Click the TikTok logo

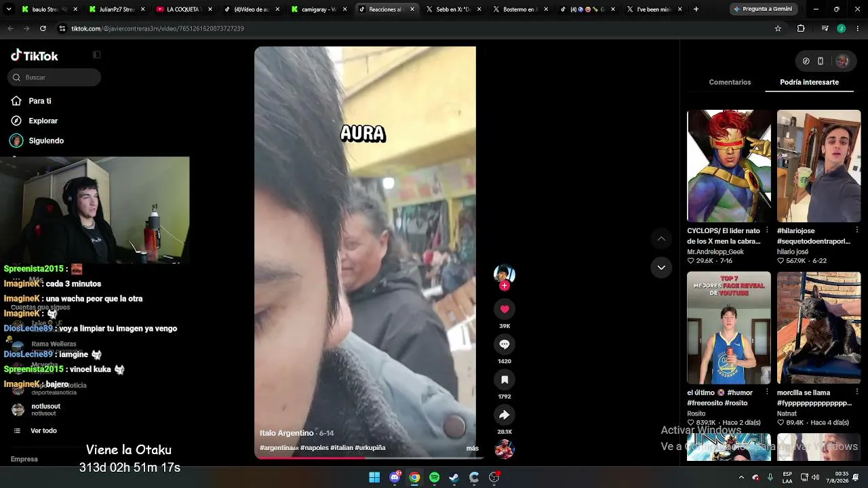[x=35, y=56]
